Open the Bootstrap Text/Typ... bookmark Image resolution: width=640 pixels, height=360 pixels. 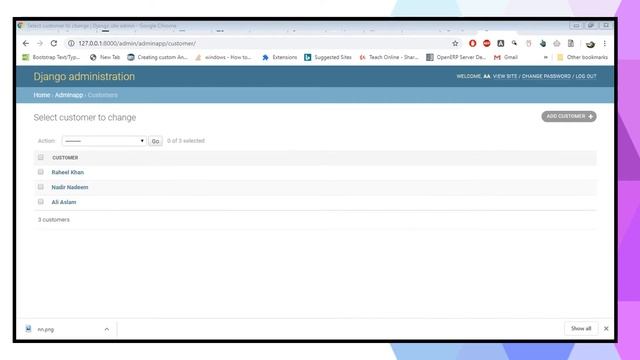[x=51, y=58]
